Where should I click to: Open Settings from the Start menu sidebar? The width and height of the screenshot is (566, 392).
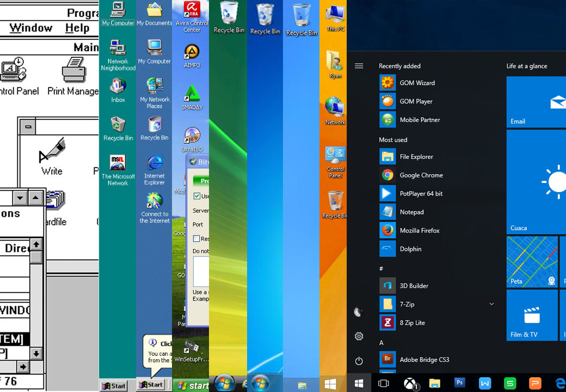tap(359, 336)
